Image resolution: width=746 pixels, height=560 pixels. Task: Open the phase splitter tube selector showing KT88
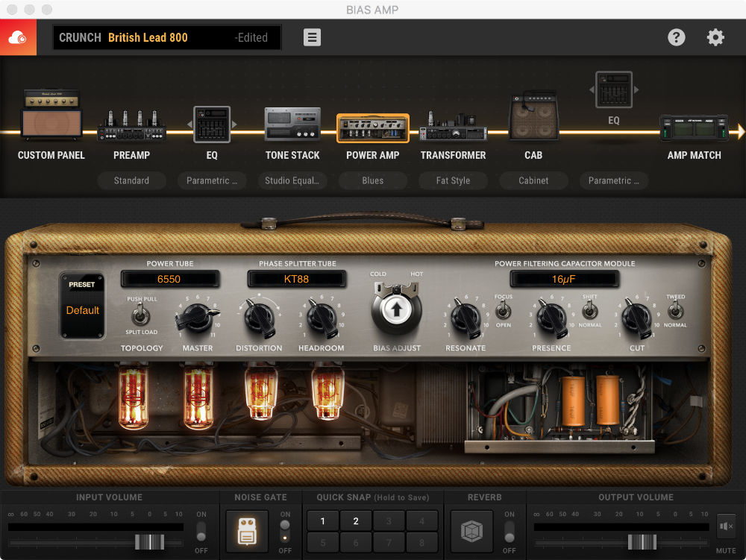coord(297,279)
